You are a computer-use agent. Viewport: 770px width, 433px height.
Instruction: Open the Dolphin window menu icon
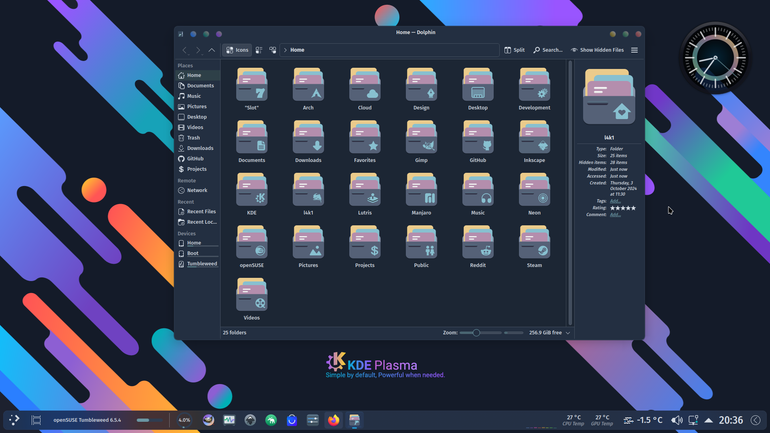(181, 34)
